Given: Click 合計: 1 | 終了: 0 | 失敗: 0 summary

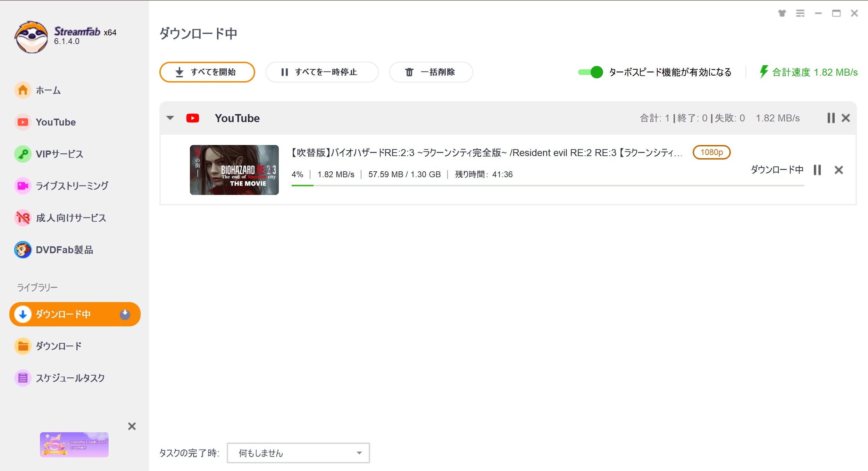Looking at the screenshot, I should point(692,118).
